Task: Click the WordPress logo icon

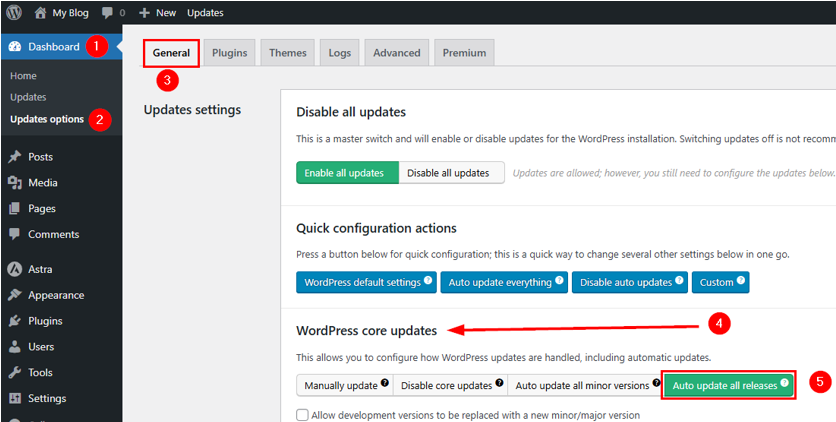Action: coord(14,12)
